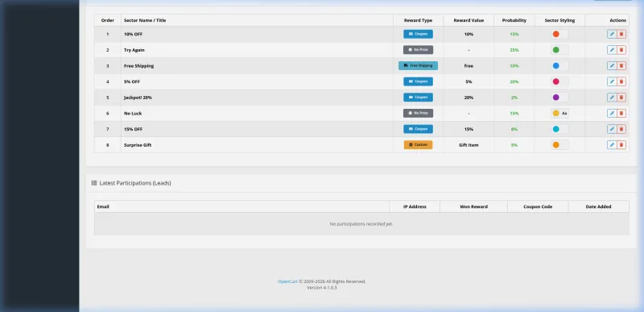Click the Reward Type column header
644x312 pixels.
coord(418,20)
